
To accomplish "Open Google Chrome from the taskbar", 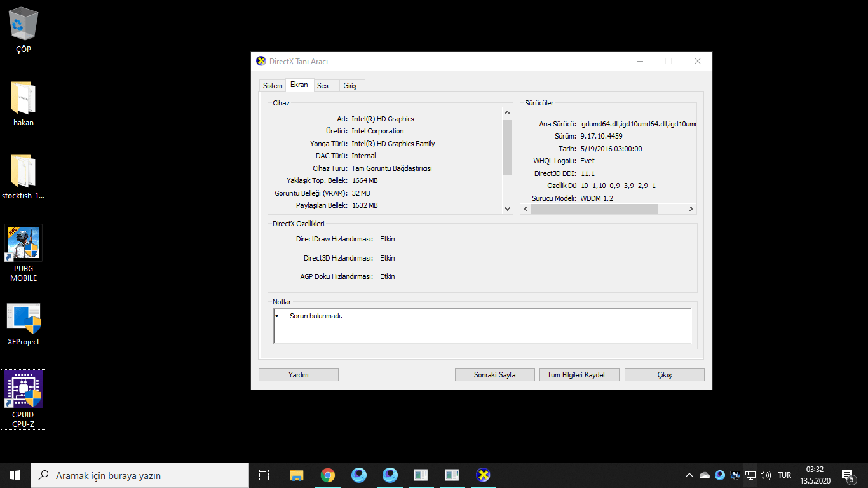I will 328,475.
